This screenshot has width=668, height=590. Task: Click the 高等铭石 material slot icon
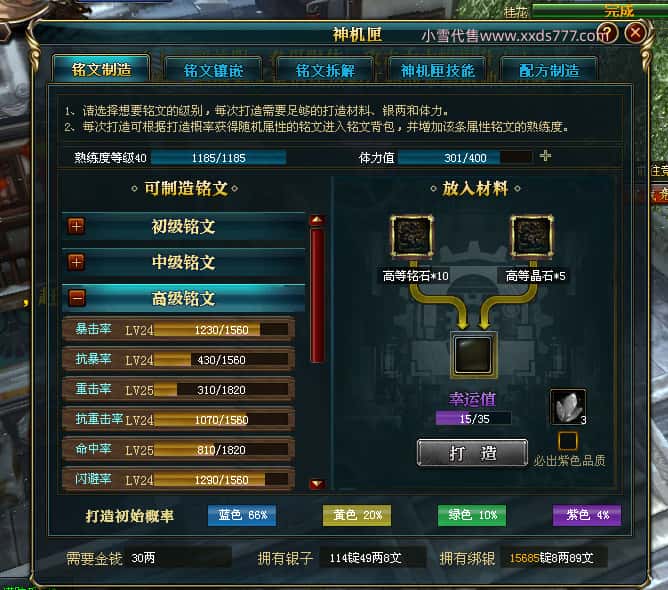tap(412, 236)
